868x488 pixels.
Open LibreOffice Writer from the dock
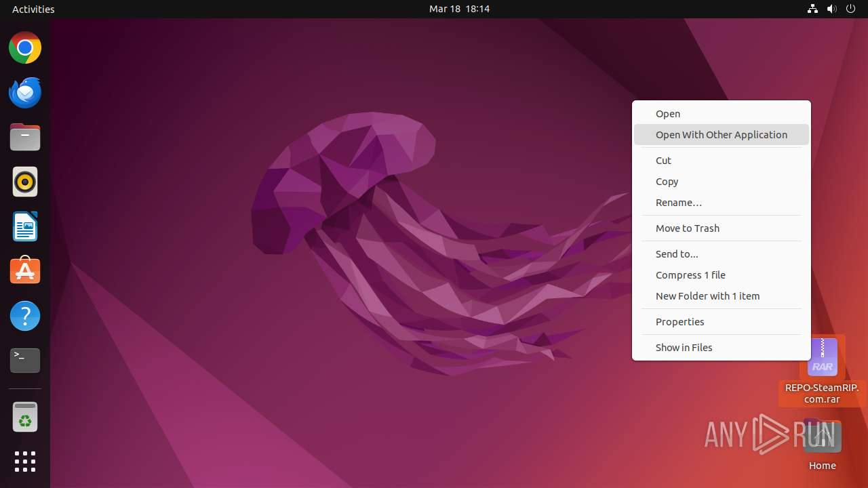tap(25, 226)
